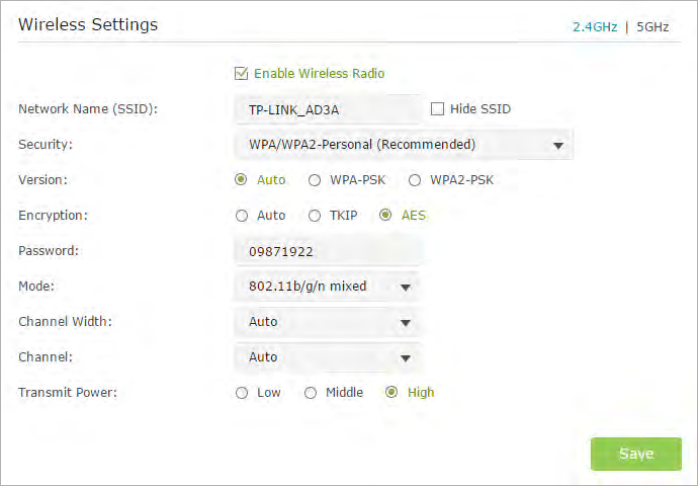Screen dimensions: 698x486
Task: Expand the Mode dropdown
Action: coord(326,286)
